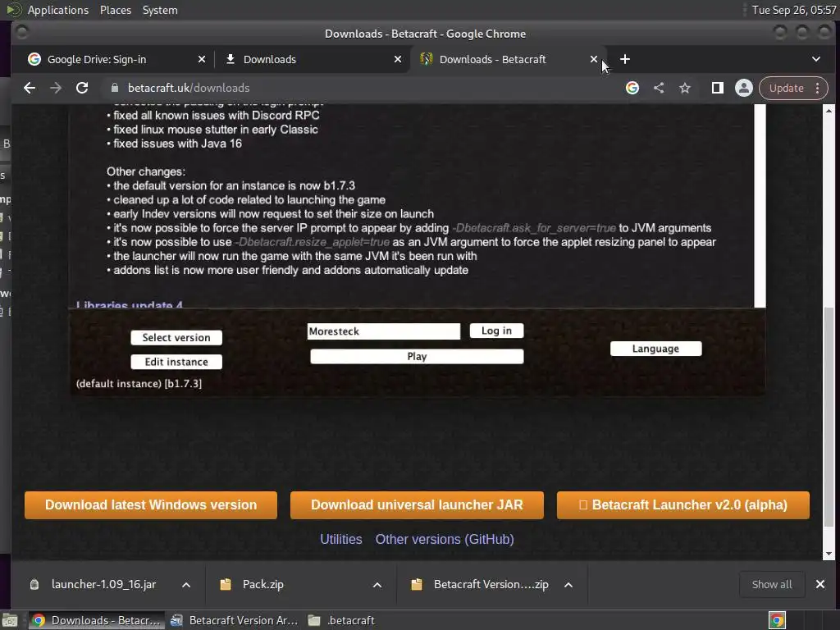The width and height of the screenshot is (840, 630).
Task: Click Download latest Windows version
Action: coord(151,505)
